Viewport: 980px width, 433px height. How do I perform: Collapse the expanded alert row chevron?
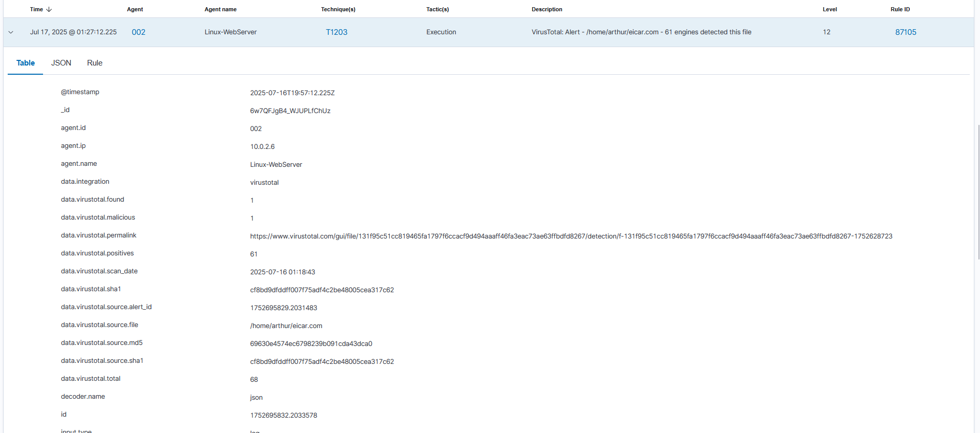click(11, 32)
